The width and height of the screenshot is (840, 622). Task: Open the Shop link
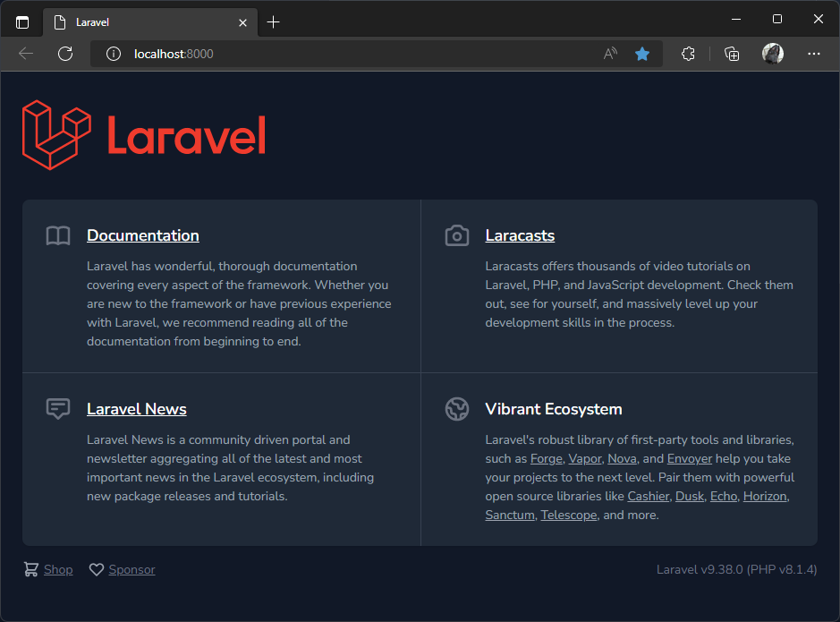coord(58,569)
